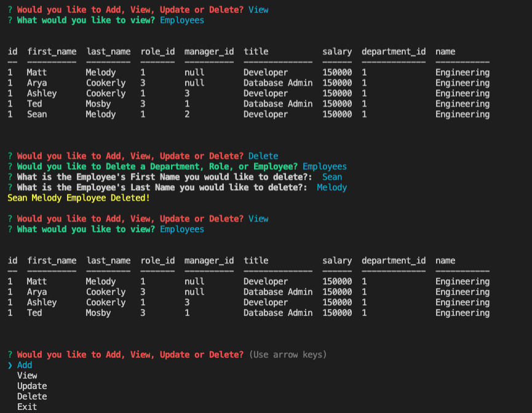Click the 'department_id' header in first table
Viewport: 532px width, 413px height.
394,52
